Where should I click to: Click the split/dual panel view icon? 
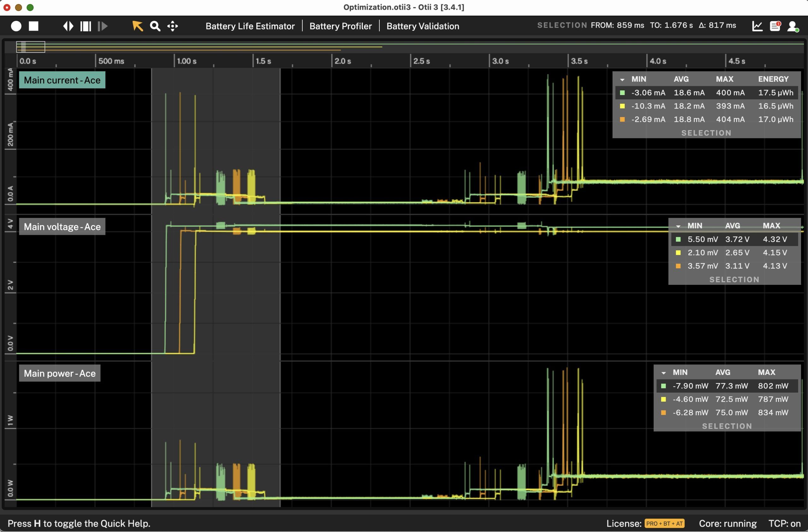click(86, 26)
